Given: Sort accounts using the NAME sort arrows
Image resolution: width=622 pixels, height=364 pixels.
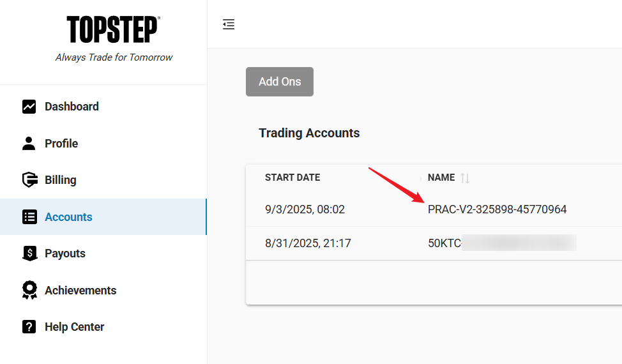Looking at the screenshot, I should click(x=465, y=178).
